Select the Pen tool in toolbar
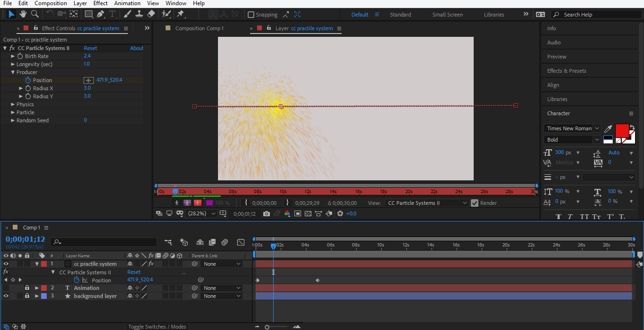Screen dimensions: 644x330 point(100,14)
